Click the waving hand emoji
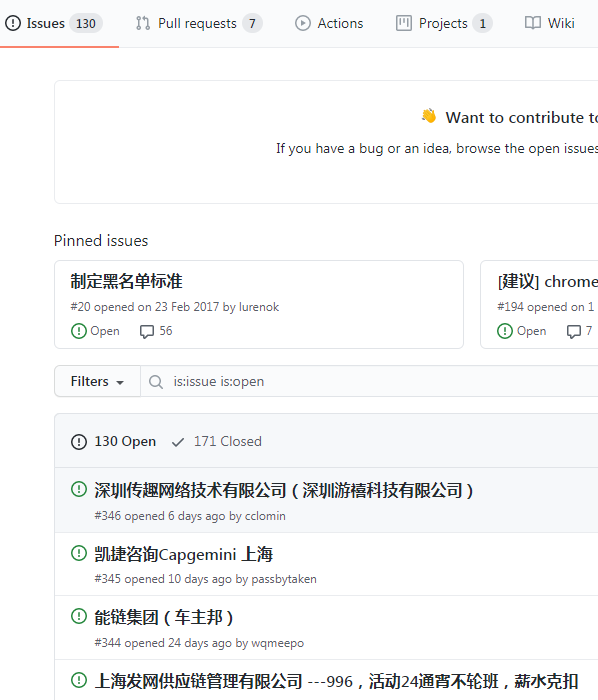Viewport: 598px width, 700px height. point(429,116)
